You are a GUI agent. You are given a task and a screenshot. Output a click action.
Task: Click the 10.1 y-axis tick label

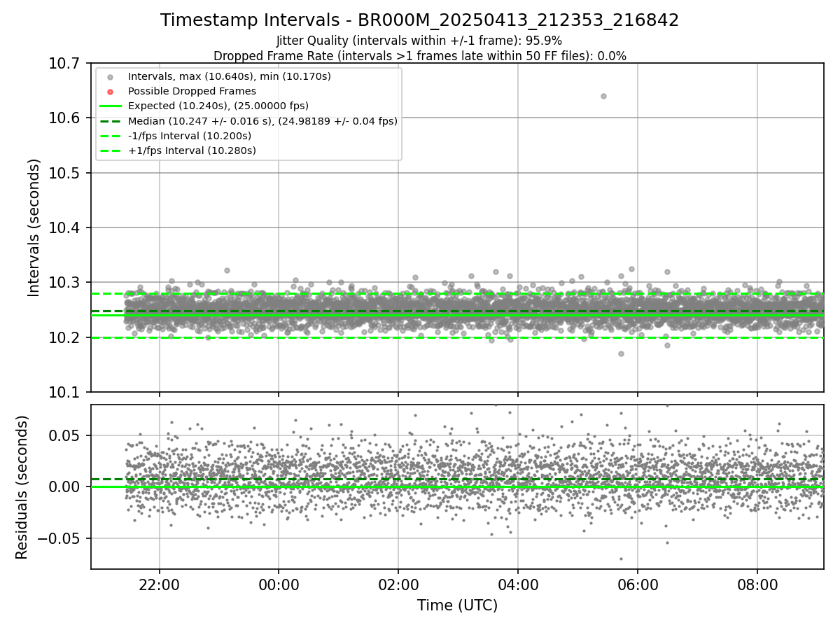click(x=65, y=392)
